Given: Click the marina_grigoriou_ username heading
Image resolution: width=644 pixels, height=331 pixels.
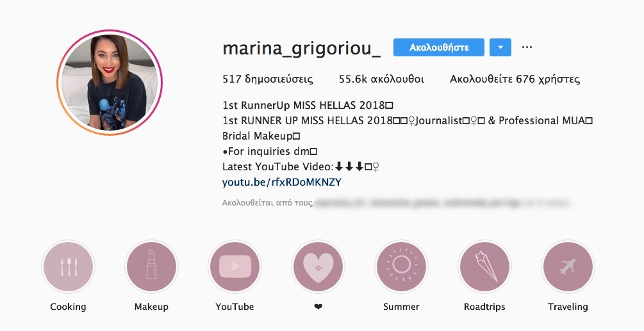Looking at the screenshot, I should click(x=301, y=49).
